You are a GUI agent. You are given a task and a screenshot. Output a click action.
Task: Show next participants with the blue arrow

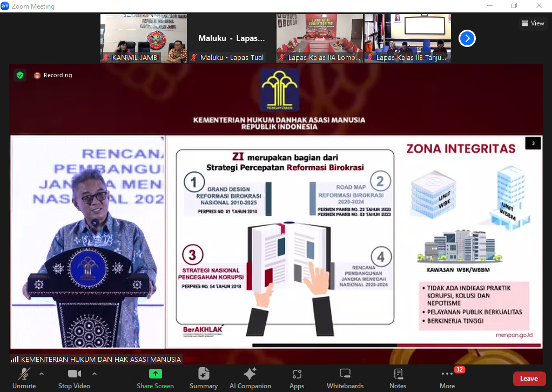467,38
